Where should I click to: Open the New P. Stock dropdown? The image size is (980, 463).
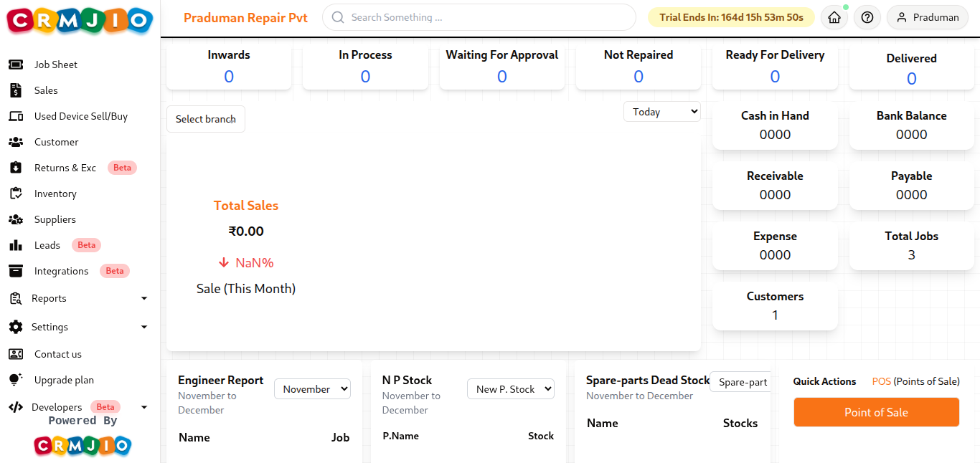(x=510, y=388)
